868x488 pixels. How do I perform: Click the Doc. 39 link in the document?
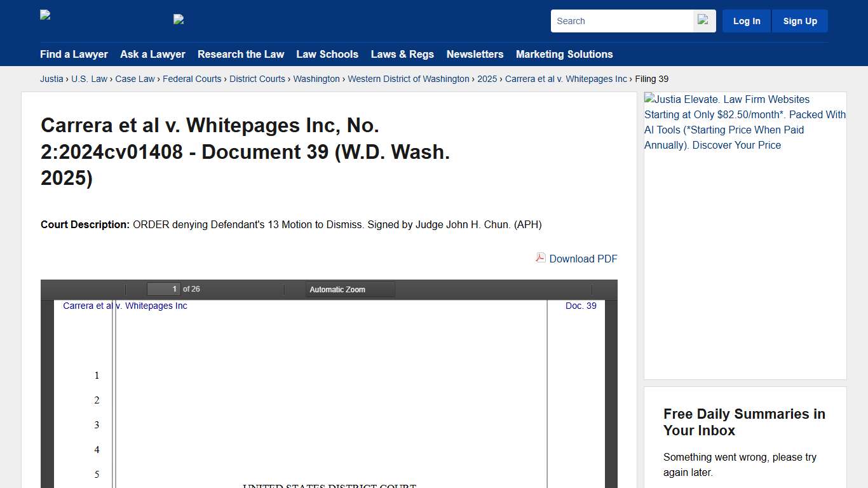[580, 306]
